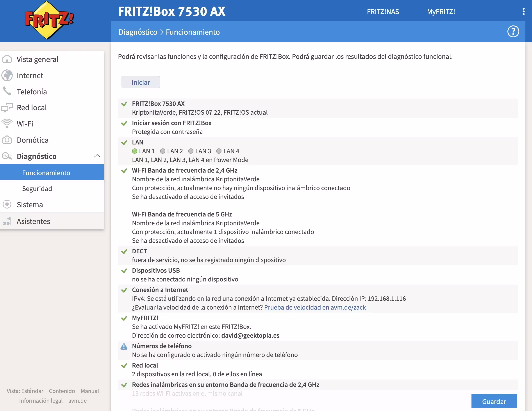The width and height of the screenshot is (532, 411).
Task: Click Funcionamiento in the breadcrumb
Action: 193,32
